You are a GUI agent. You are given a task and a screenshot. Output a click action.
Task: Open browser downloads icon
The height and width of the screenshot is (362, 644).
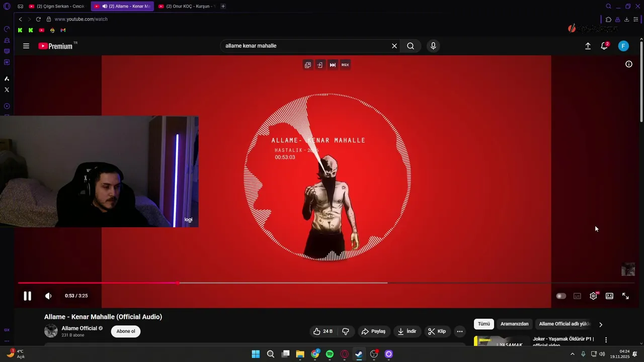(626, 20)
